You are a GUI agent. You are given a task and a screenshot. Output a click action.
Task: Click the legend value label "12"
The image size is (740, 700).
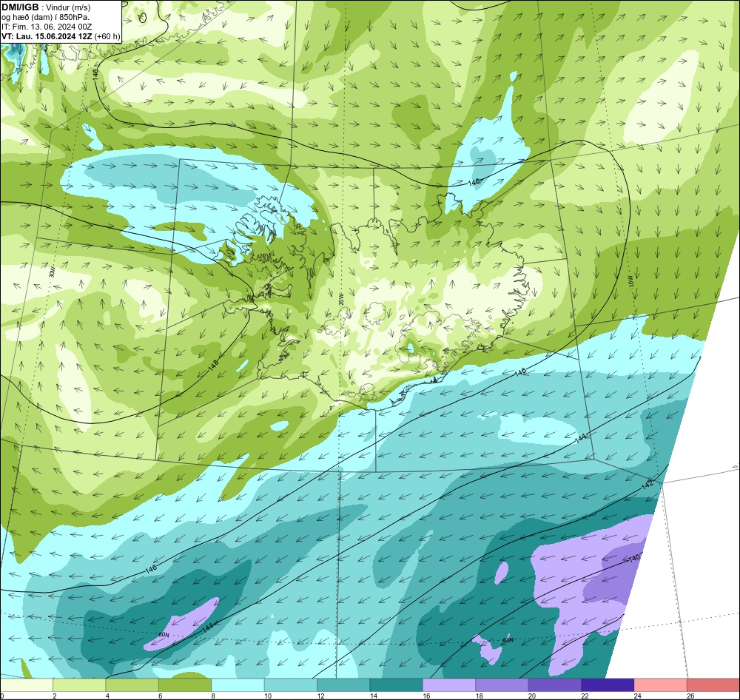click(320, 696)
